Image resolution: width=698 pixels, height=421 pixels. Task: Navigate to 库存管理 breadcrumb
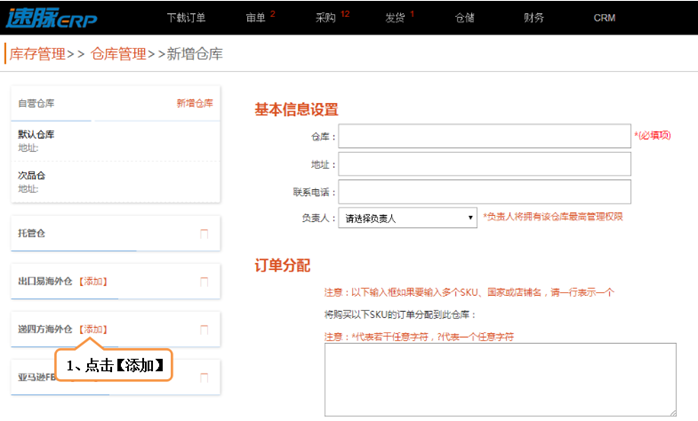pos(36,54)
